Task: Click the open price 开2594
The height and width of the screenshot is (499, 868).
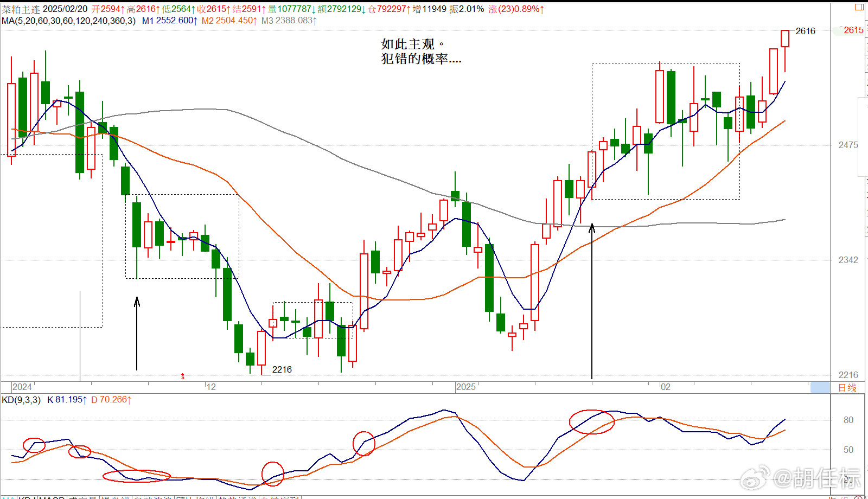Action: click(x=108, y=9)
